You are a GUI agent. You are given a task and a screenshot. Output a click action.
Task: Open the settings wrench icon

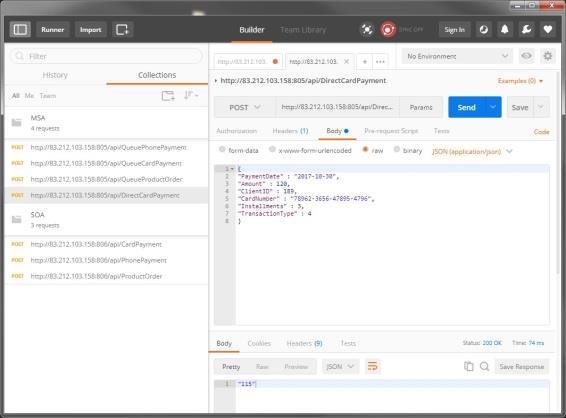[x=526, y=29]
